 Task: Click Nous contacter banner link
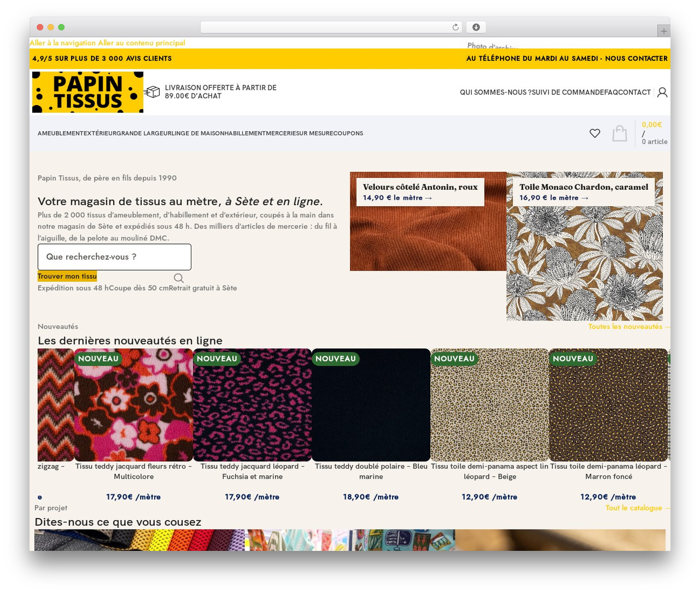pos(636,59)
